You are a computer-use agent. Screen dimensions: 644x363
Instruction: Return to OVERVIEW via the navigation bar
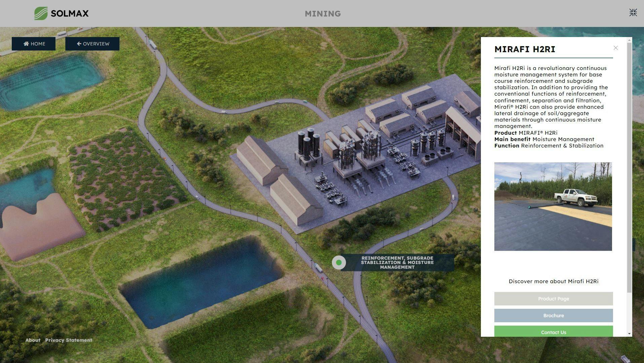pos(92,43)
